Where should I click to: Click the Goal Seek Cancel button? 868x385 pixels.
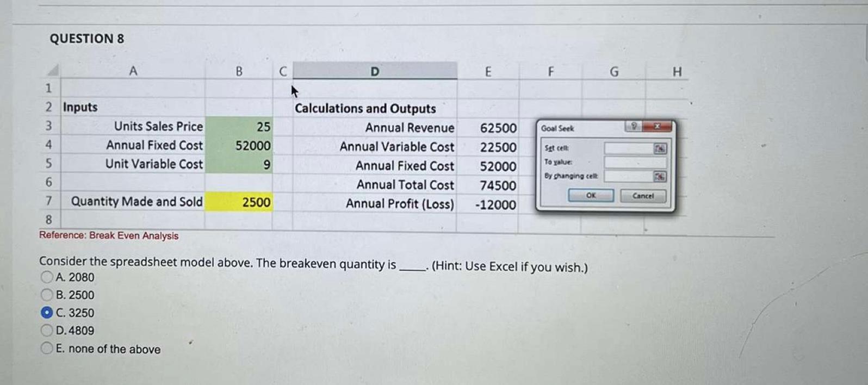(643, 196)
